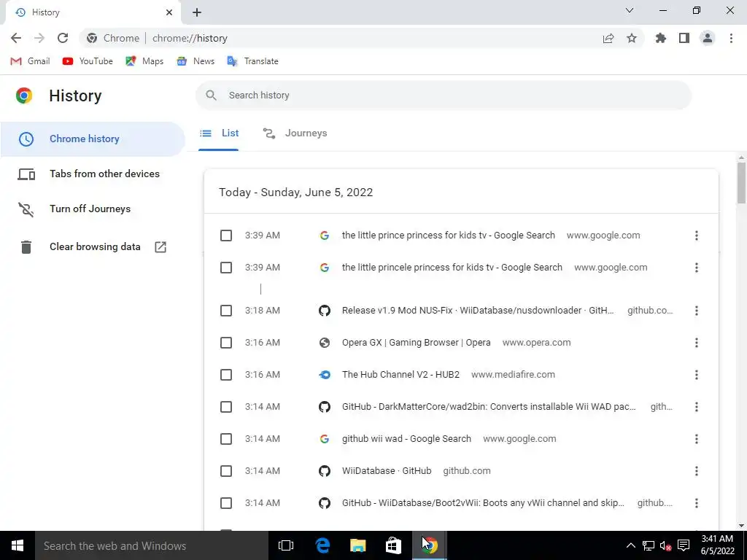Image resolution: width=747 pixels, height=560 pixels.
Task: Click the taskbar clock showing 3:41 AM
Action: [x=718, y=545]
